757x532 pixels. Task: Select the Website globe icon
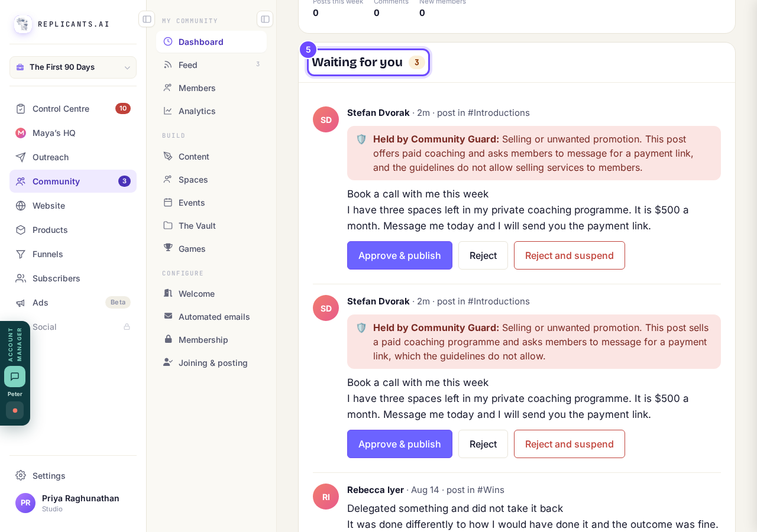click(21, 206)
